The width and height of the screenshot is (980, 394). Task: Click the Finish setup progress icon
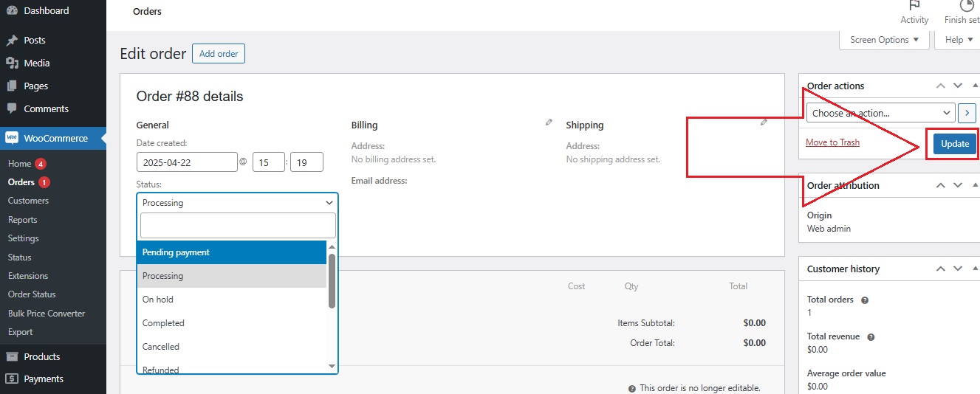[967, 4]
